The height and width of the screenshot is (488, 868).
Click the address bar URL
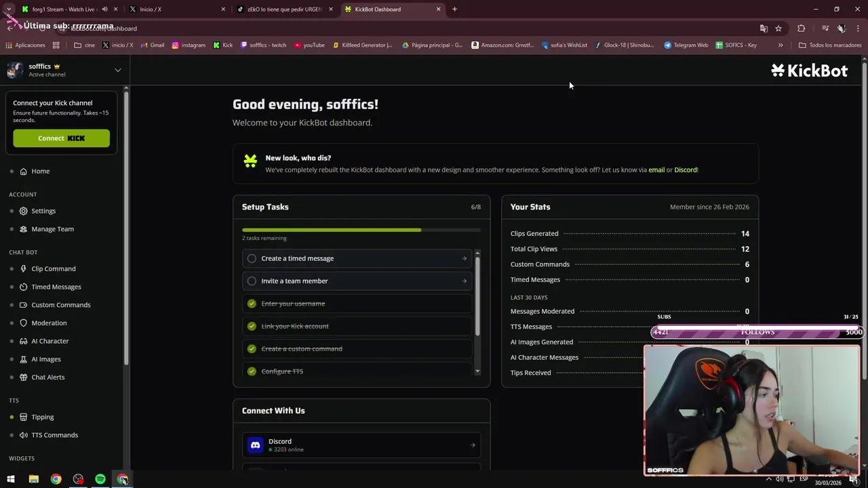[x=104, y=28]
